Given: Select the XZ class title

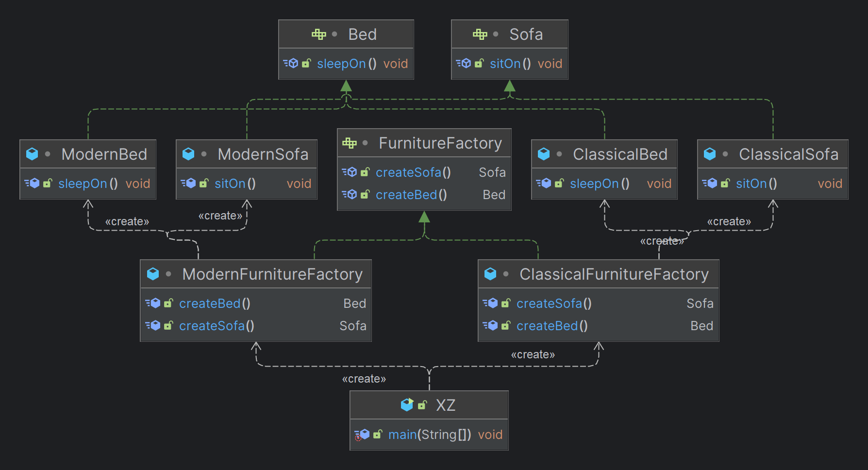Looking at the screenshot, I should coord(446,405).
